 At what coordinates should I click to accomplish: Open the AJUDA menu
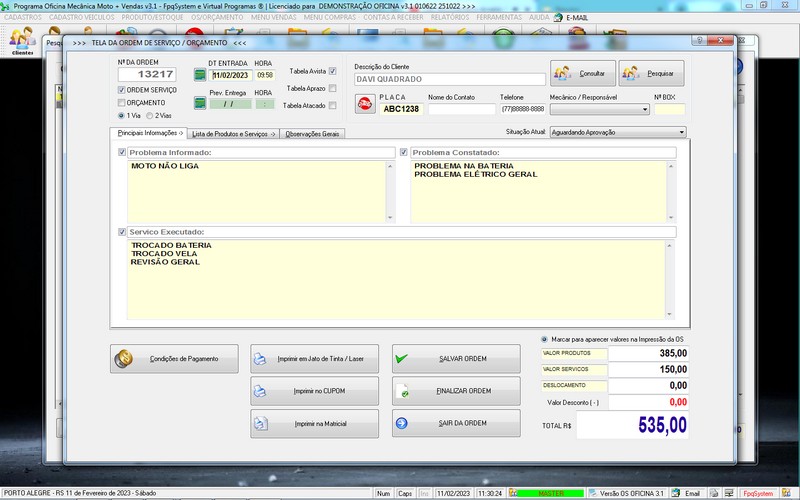click(x=539, y=17)
